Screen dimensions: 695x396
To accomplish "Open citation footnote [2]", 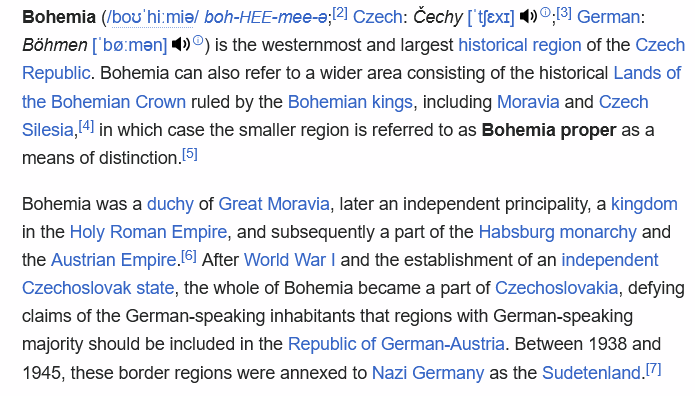I will [340, 13].
